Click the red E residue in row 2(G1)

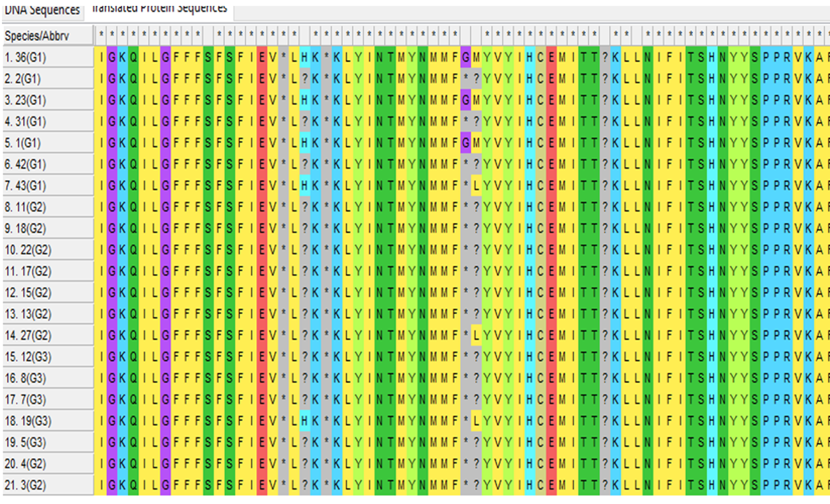(x=262, y=78)
